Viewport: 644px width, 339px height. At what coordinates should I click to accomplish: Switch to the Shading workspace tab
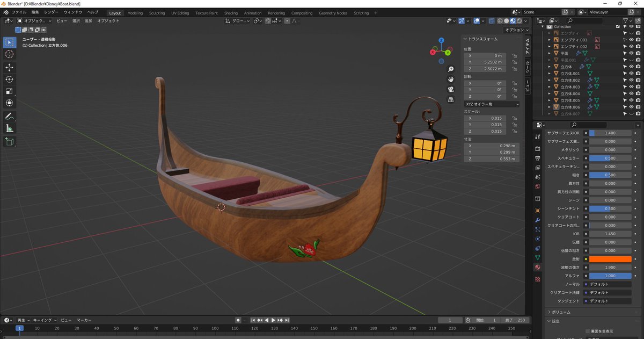click(231, 13)
